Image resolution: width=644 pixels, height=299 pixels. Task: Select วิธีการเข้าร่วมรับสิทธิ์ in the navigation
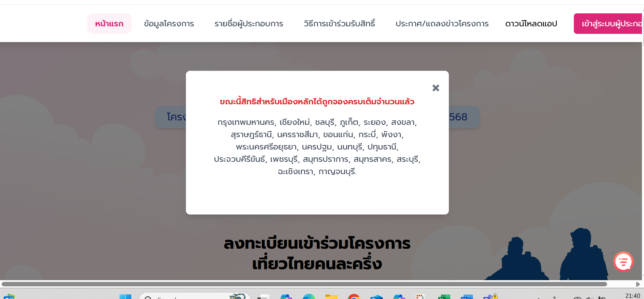point(339,24)
